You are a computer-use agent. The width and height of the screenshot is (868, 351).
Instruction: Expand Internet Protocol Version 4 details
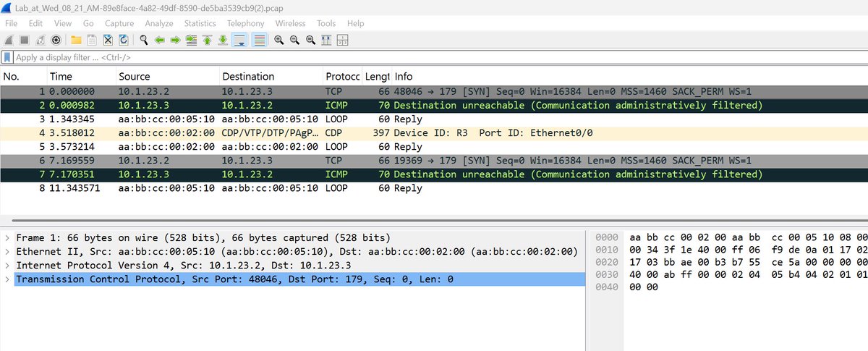pos(8,266)
